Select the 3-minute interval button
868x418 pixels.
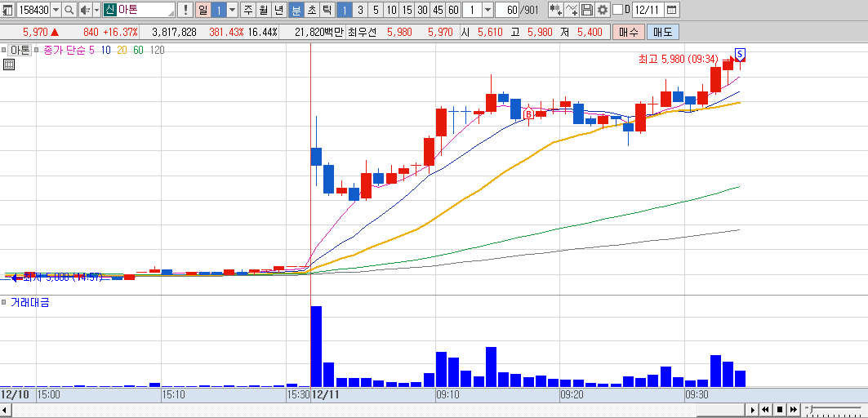coord(360,10)
